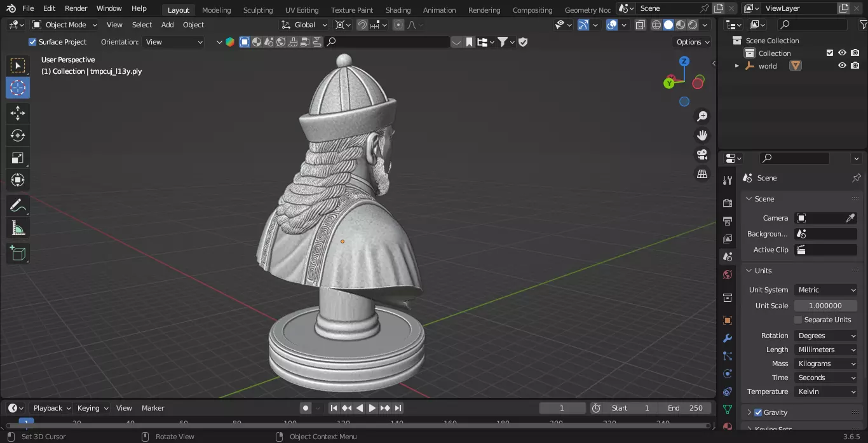Disable Collection in renders
This screenshot has height=443, width=868.
tap(855, 53)
